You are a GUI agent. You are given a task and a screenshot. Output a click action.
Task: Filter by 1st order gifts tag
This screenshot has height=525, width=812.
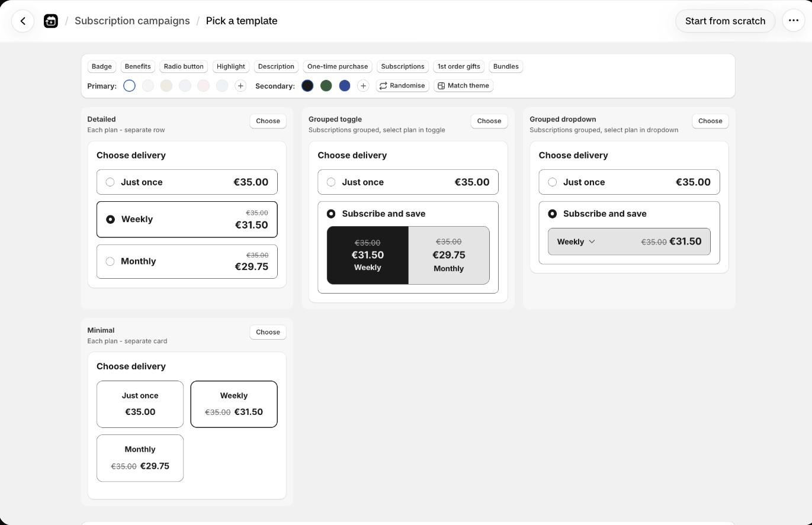(x=459, y=66)
